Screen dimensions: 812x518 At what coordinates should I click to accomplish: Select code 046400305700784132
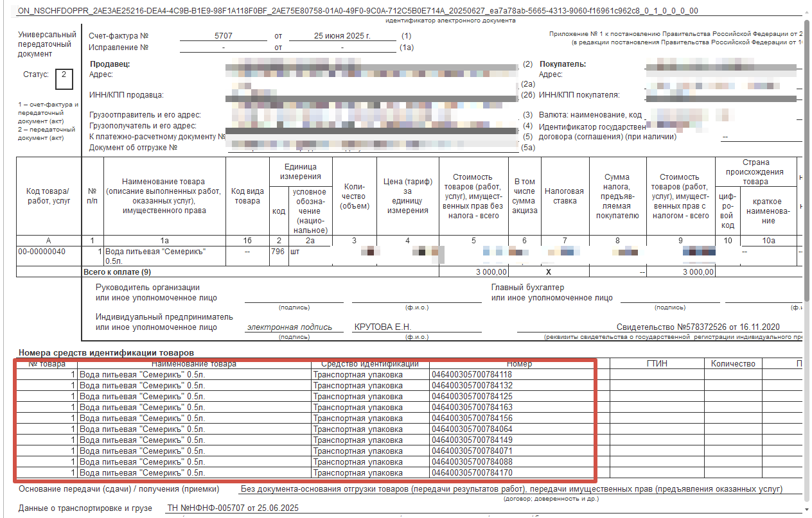(472, 386)
